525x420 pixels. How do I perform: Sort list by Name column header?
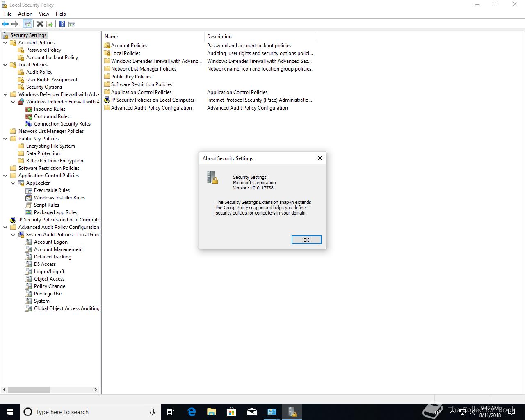[x=153, y=37]
